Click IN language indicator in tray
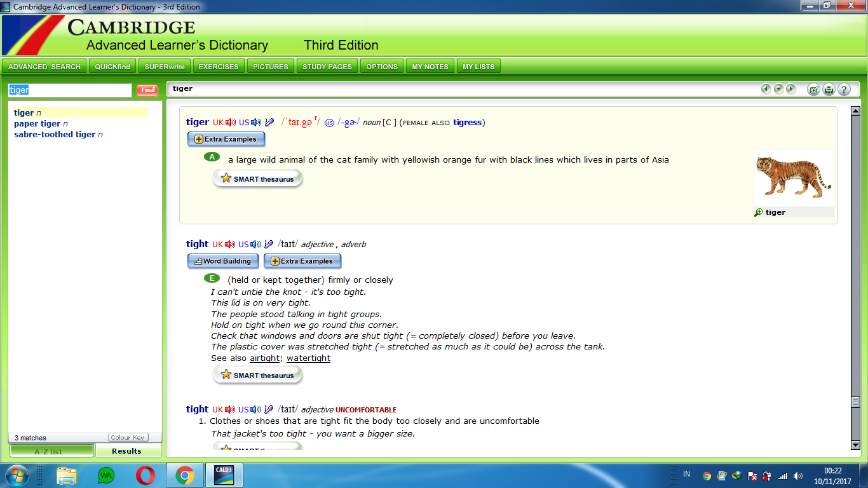Viewport: 868px width, 488px height. tap(687, 474)
